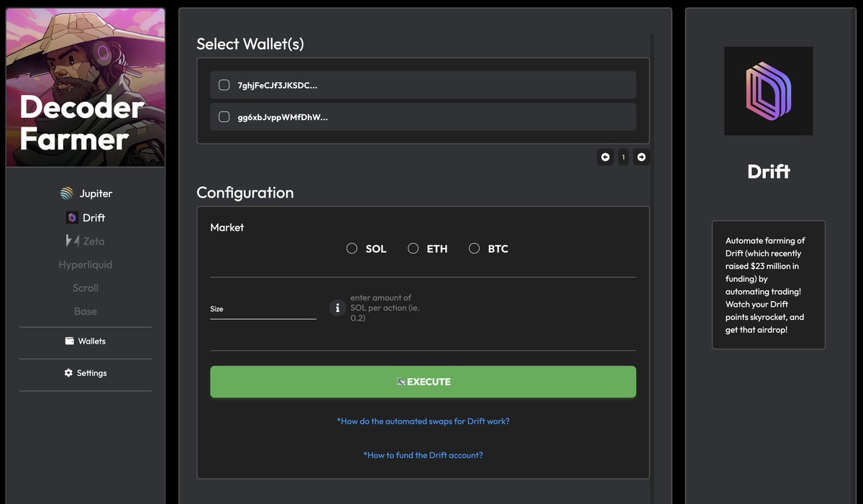Viewport: 863px width, 504px height.
Task: Select the ETH market radio button
Action: tap(413, 248)
